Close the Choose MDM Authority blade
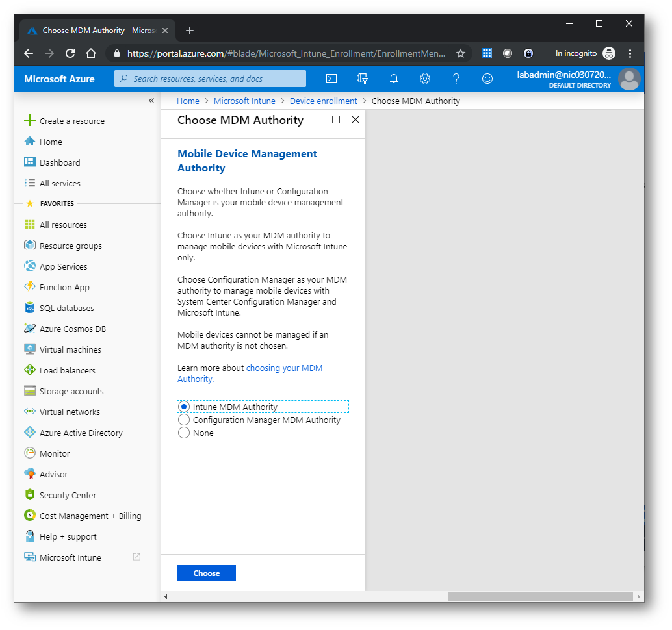This screenshot has height=630, width=672. point(355,120)
